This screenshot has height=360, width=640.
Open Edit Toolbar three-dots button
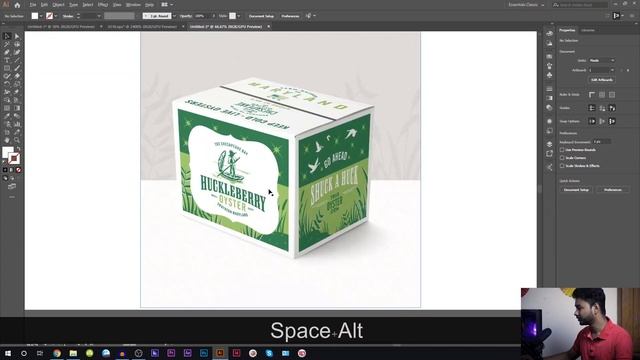pos(12,197)
